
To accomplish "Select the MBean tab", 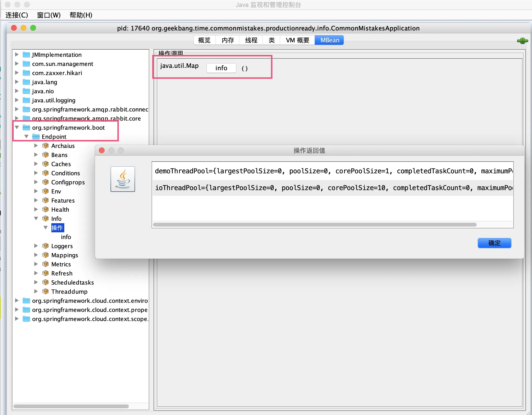I will point(330,40).
